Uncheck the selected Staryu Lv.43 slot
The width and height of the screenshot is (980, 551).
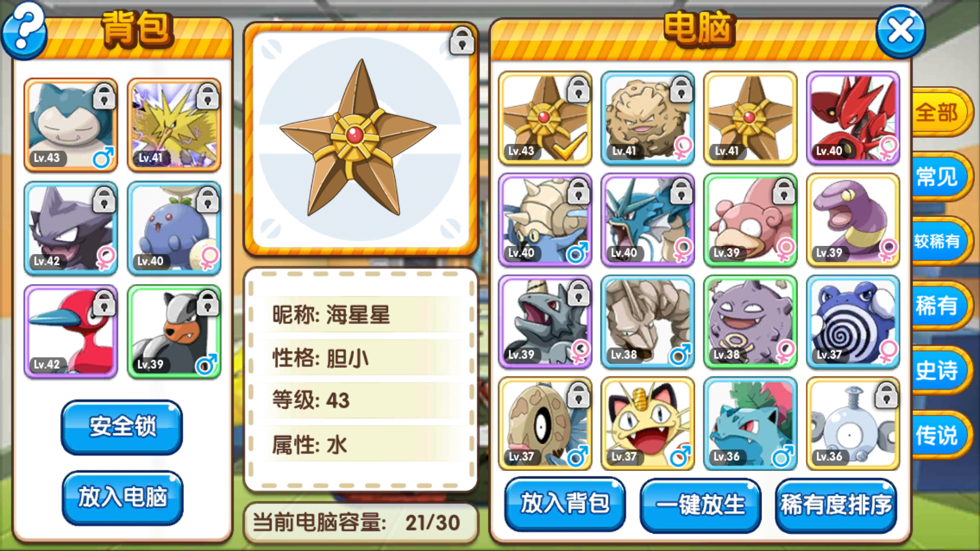pyautogui.click(x=545, y=118)
